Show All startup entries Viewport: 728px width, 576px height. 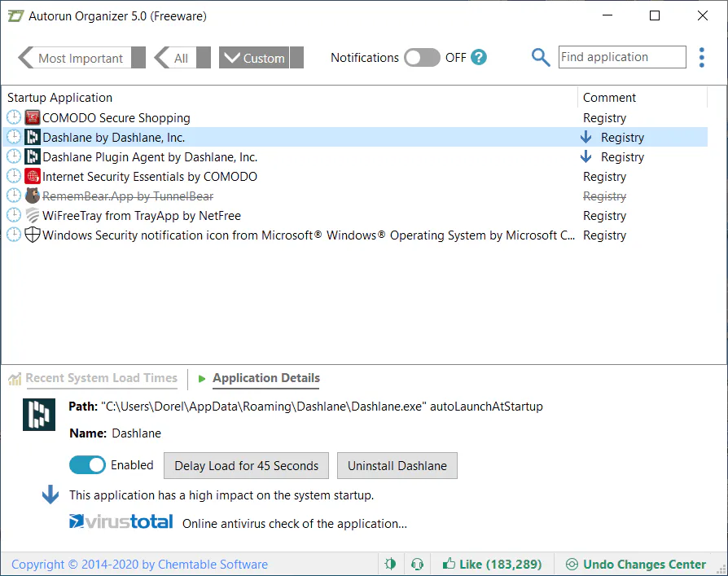182,58
